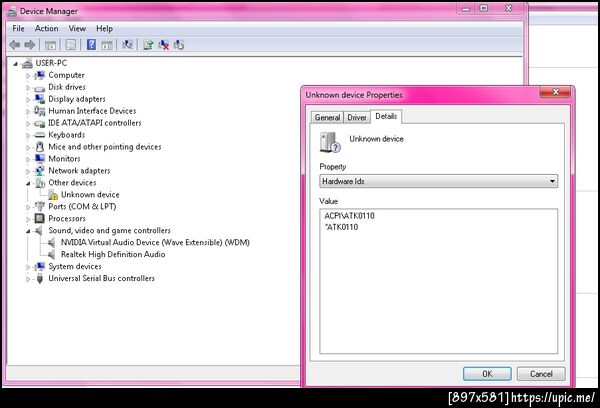Screen dimensions: 600x408
Task: Select the ACPI\ATK0110 value row
Action: [x=349, y=216]
